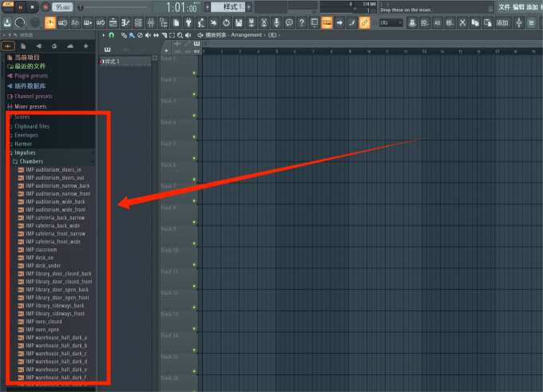Click the 1:01:00 time display

click(180, 7)
